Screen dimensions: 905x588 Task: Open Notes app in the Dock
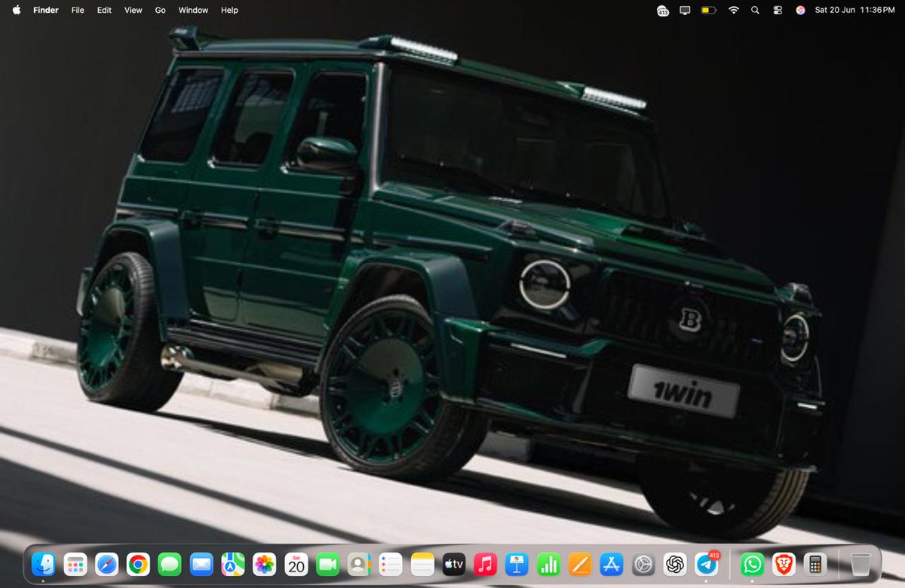pos(422,564)
